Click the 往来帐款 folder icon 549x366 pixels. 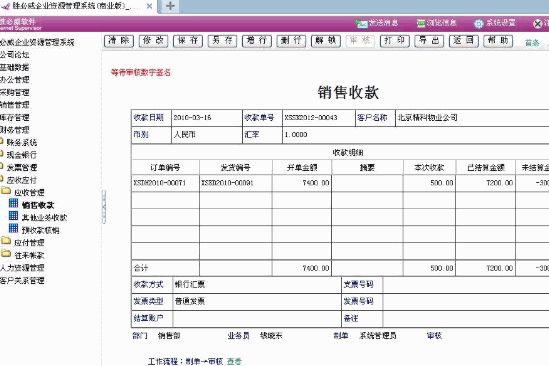pyautogui.click(x=6, y=254)
